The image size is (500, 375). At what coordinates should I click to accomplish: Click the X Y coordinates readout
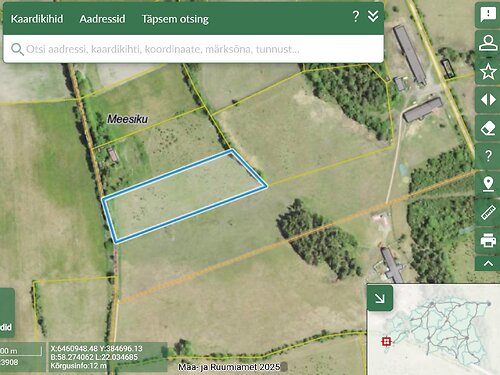click(x=96, y=348)
